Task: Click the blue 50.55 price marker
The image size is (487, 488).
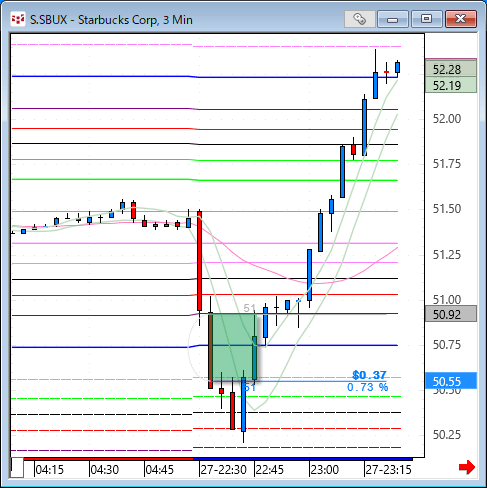Action: point(451,381)
